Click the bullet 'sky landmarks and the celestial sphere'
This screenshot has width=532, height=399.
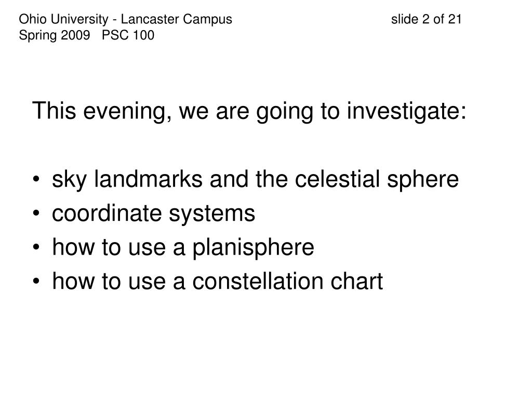pyautogui.click(x=255, y=179)
